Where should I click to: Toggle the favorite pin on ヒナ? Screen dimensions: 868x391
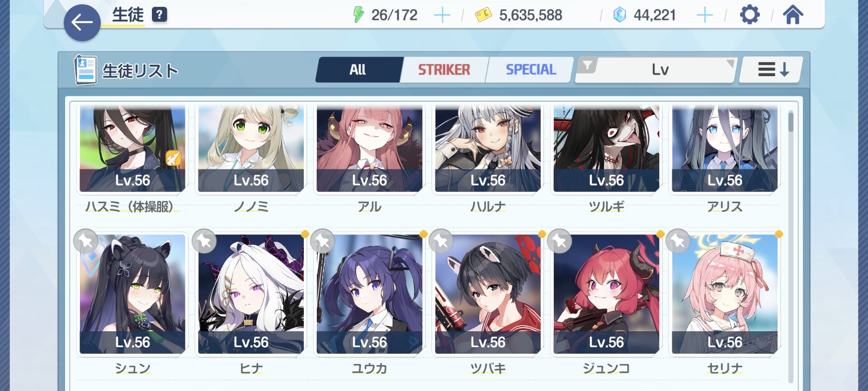(x=204, y=241)
